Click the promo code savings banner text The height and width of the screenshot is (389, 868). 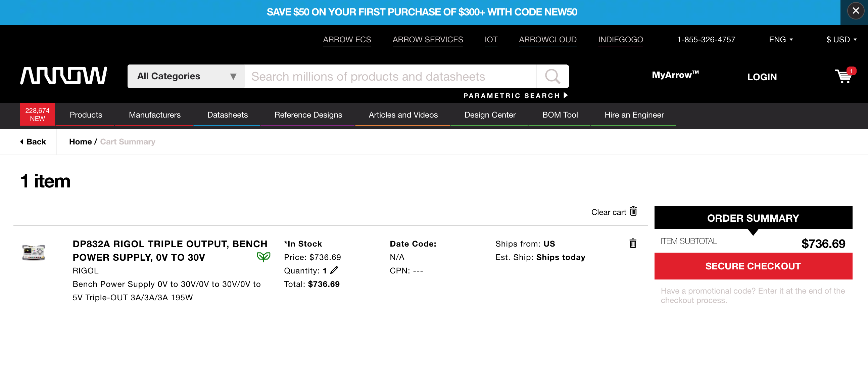[x=422, y=12]
